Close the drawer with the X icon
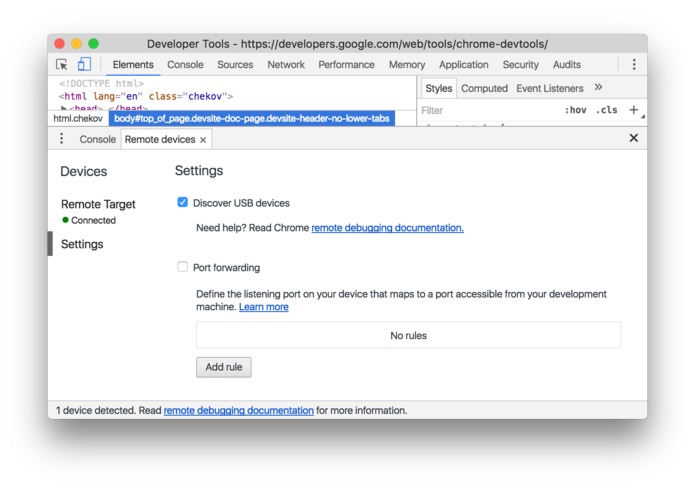This screenshot has width=695, height=494. [x=633, y=138]
